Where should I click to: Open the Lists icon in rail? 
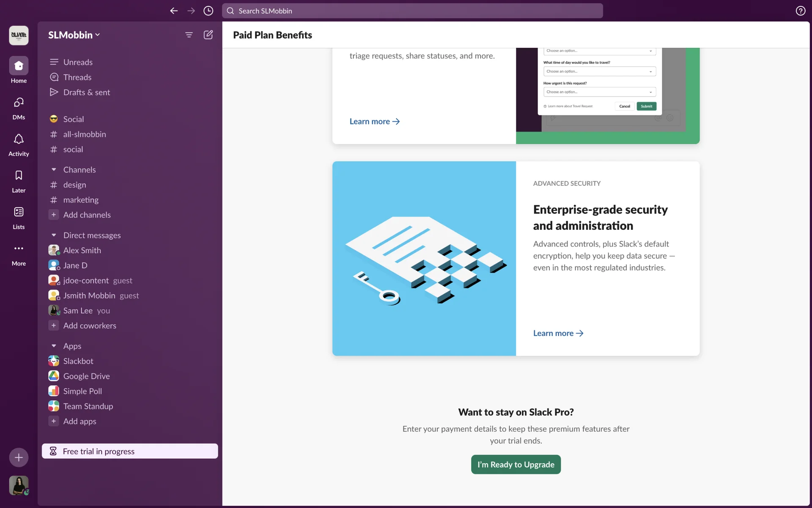(19, 212)
